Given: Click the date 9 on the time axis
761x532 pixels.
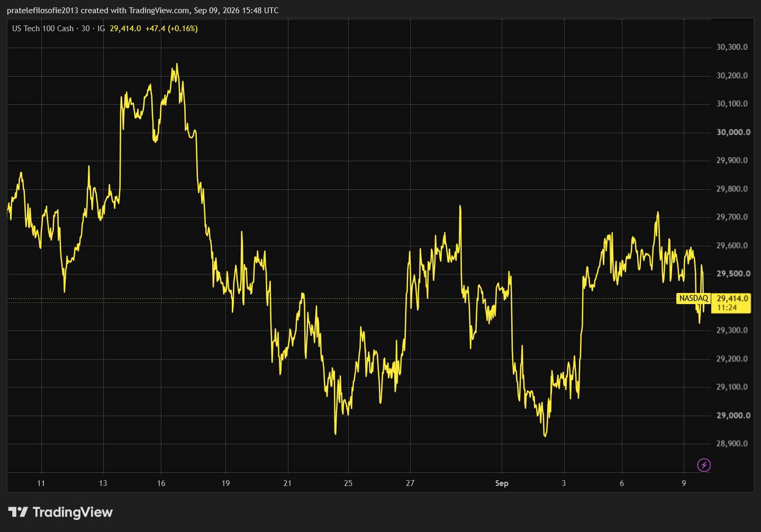Looking at the screenshot, I should click(x=684, y=483).
